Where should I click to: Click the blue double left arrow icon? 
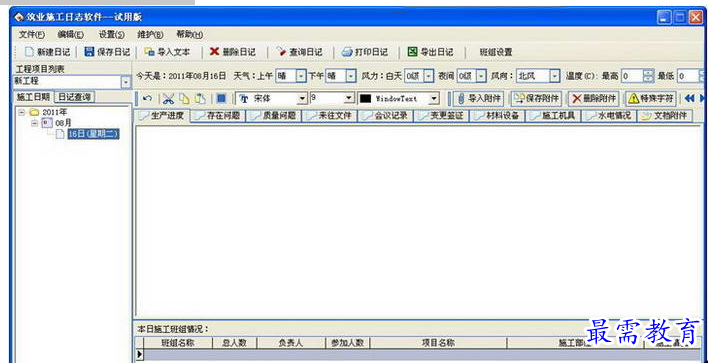pos(689,98)
